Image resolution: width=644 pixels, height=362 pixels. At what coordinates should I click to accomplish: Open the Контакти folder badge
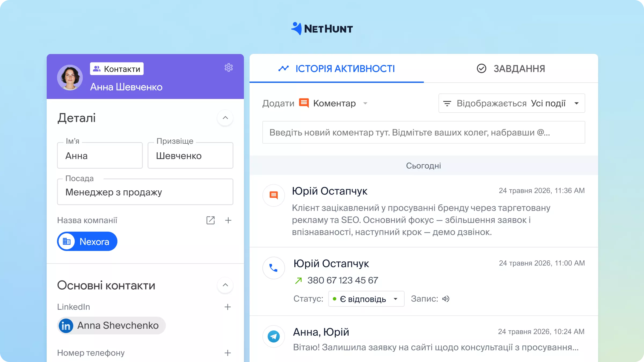tap(117, 69)
